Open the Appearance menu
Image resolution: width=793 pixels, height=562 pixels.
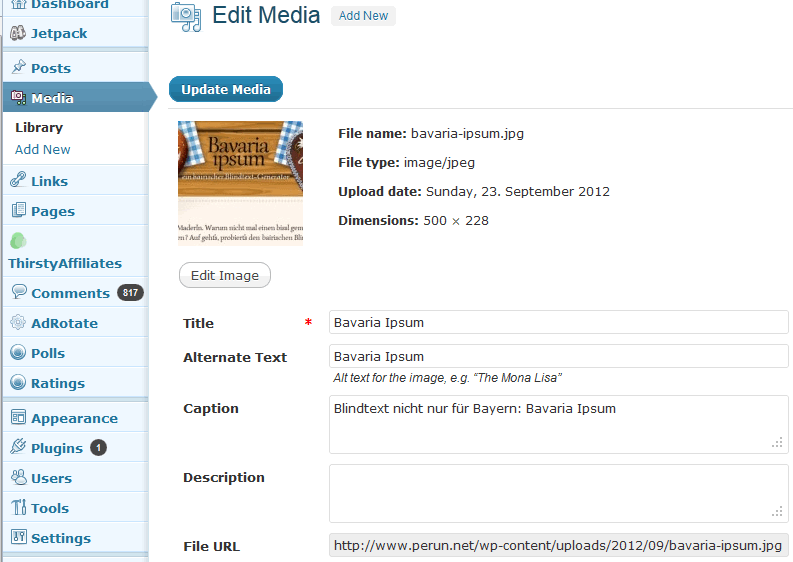point(74,419)
